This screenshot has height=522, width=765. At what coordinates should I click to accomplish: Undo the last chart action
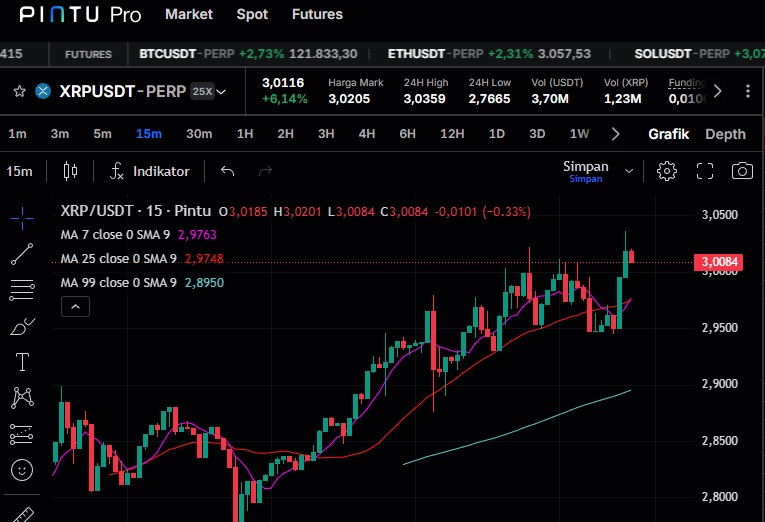pyautogui.click(x=227, y=171)
